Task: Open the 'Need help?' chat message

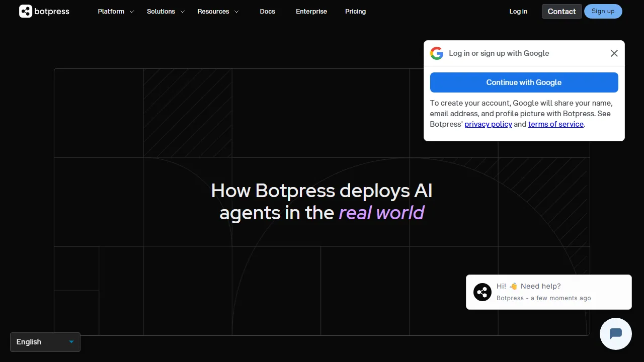Action: 549,292
